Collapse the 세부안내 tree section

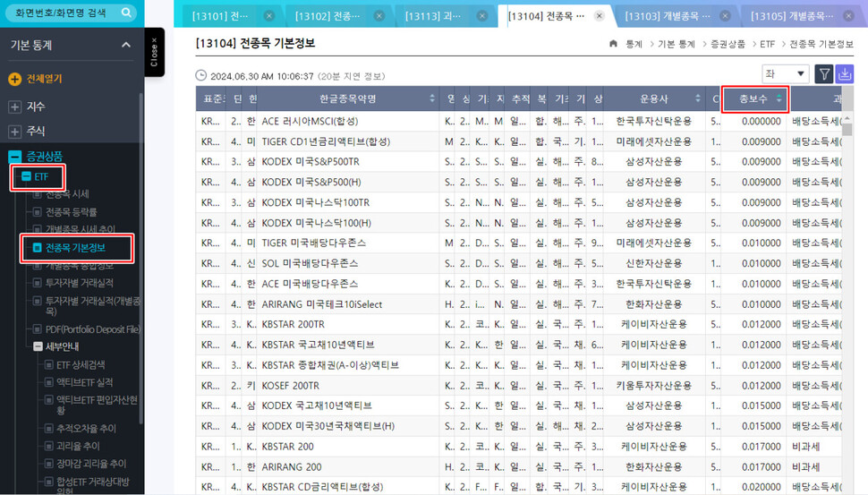[38, 346]
